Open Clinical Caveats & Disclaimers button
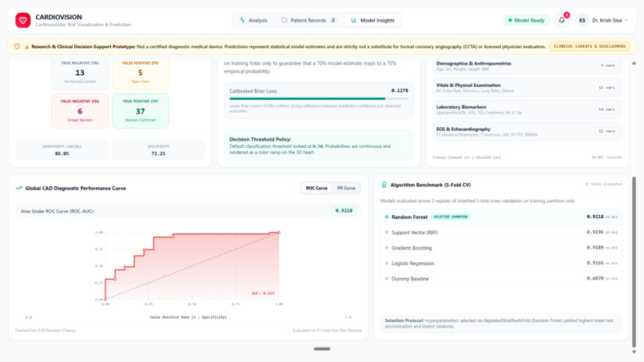This screenshot has height=362, width=644. 590,46
